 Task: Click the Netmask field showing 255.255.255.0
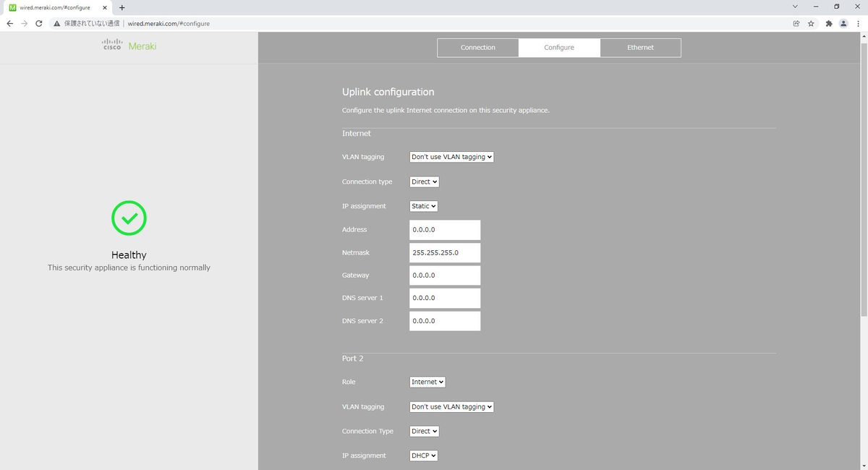(444, 252)
